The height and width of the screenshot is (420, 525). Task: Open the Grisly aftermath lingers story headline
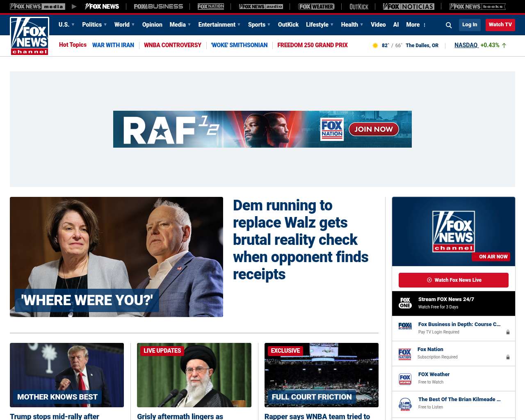tap(180, 416)
